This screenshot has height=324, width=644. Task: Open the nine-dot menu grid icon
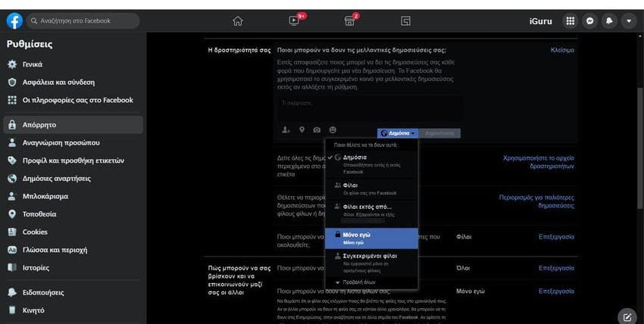570,21
